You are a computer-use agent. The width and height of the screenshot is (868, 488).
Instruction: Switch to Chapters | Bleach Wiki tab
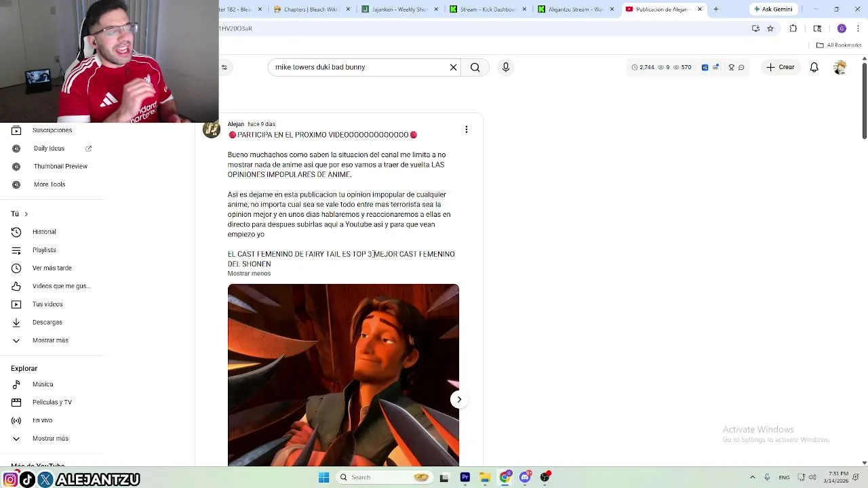tap(310, 9)
